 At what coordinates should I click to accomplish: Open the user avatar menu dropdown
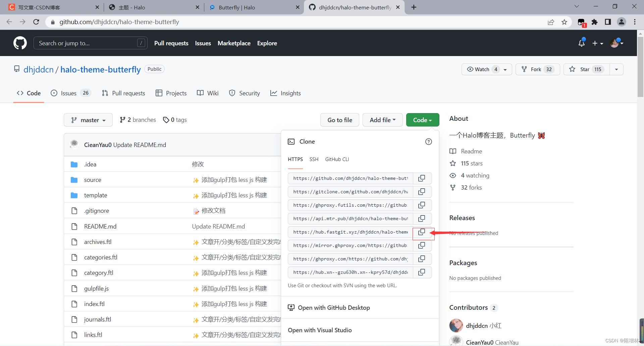[x=616, y=43]
